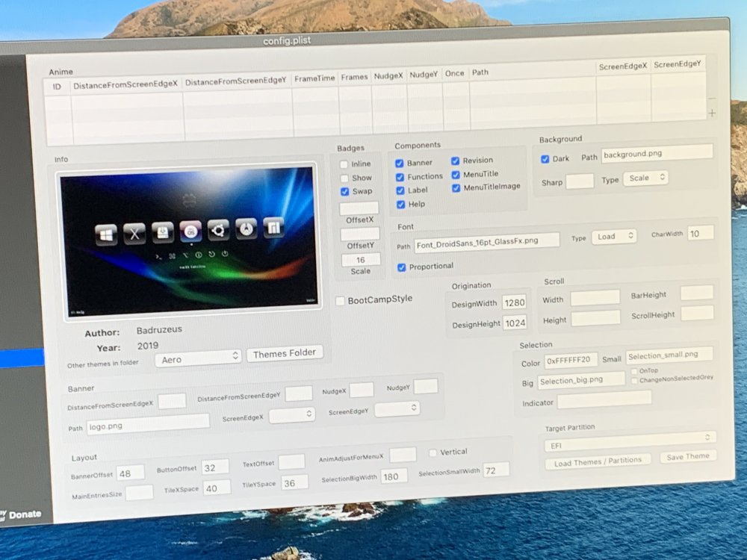Viewport: 747px width, 560px height.
Task: Open the Target Partition EFI dropdown
Action: pos(630,441)
